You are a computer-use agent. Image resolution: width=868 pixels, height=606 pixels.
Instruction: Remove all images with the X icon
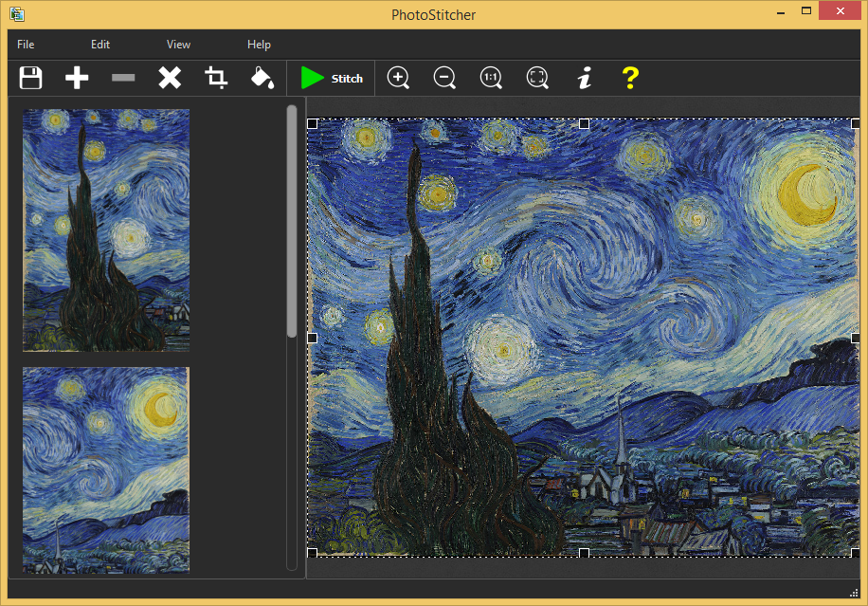170,78
